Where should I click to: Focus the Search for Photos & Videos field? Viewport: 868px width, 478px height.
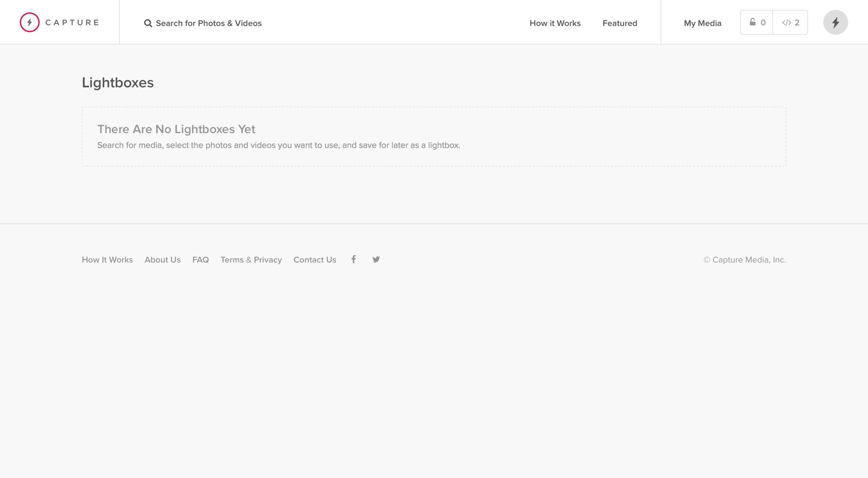(x=209, y=23)
